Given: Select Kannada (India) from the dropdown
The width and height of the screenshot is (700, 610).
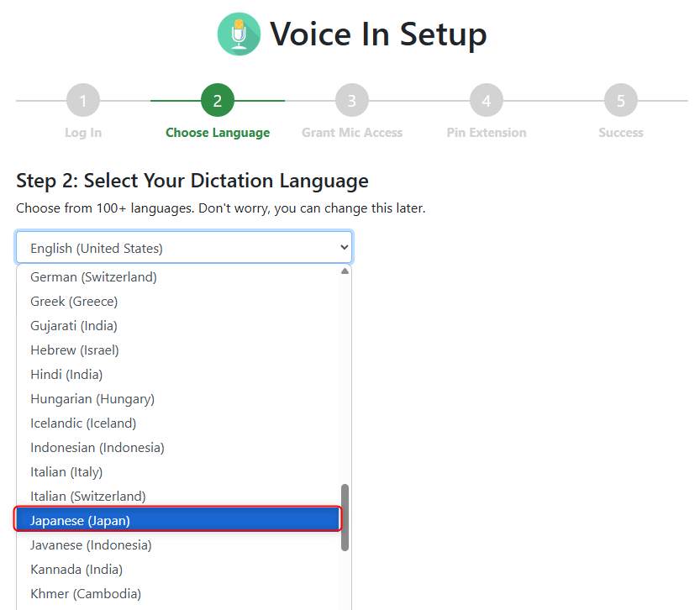Looking at the screenshot, I should [178, 570].
